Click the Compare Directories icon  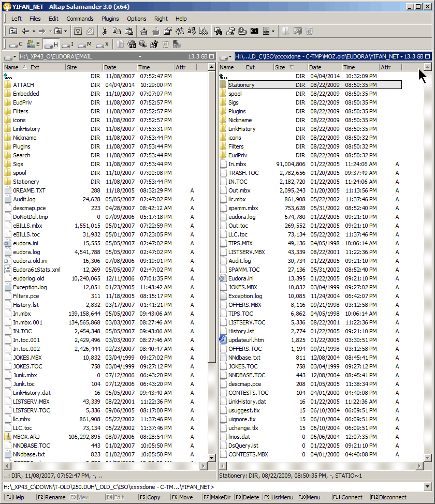pos(230,31)
